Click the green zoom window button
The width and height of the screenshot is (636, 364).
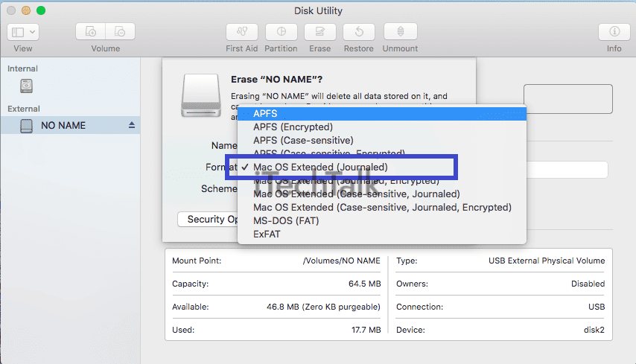tap(41, 10)
